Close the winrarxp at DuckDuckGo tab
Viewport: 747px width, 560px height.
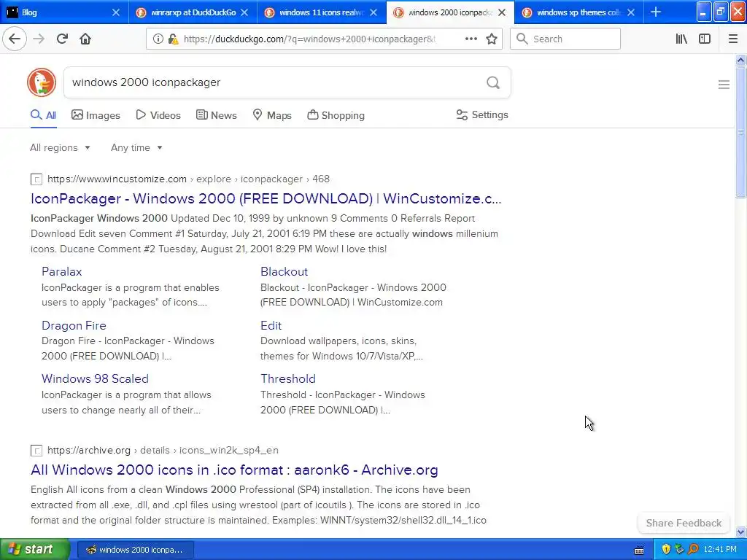[x=244, y=13]
